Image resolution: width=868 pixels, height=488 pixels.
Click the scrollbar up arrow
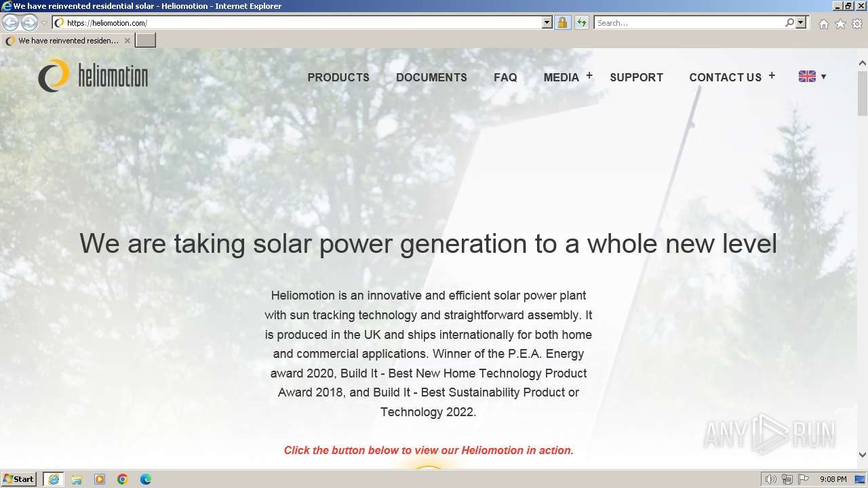tap(863, 63)
